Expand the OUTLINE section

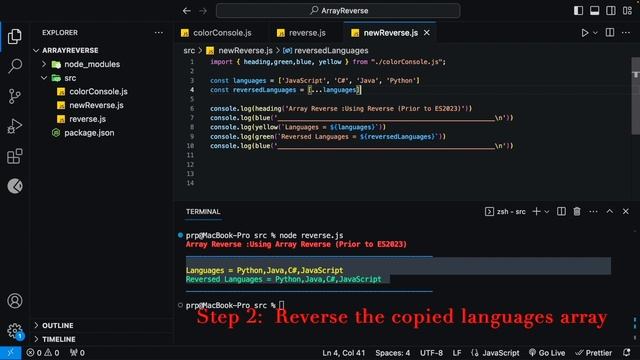102,325
